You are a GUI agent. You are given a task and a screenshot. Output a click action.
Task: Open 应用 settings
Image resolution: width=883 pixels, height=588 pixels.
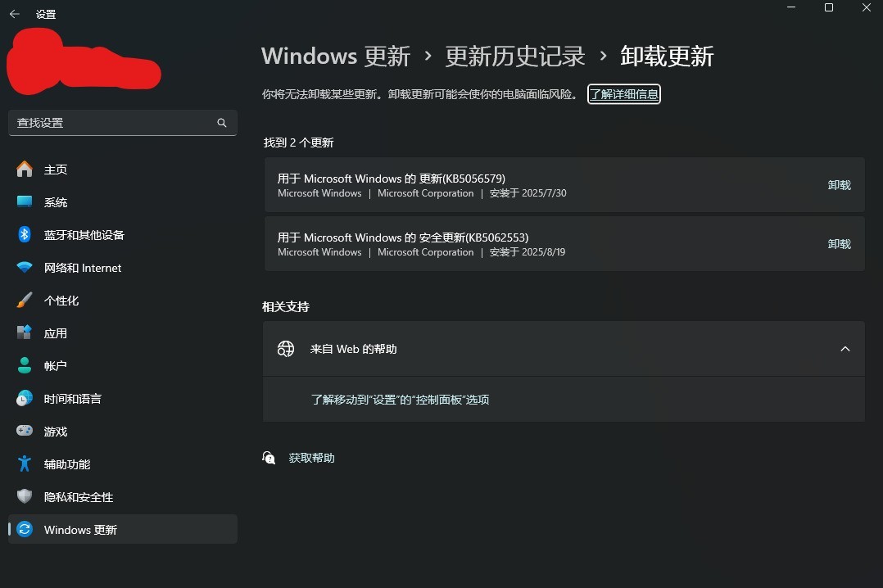[56, 333]
